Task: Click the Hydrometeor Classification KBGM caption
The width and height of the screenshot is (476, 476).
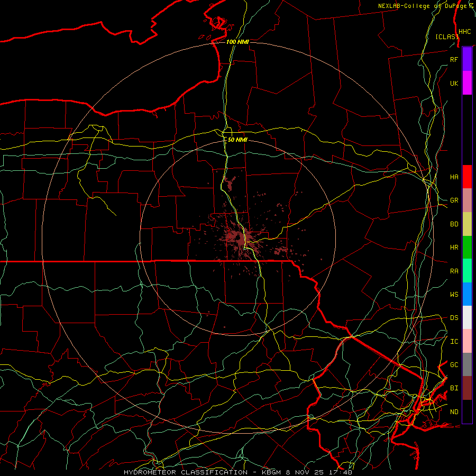Action: [238, 472]
